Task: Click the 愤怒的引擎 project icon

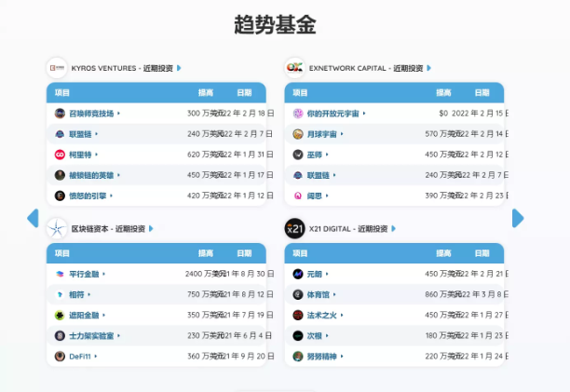Action: coord(60,196)
